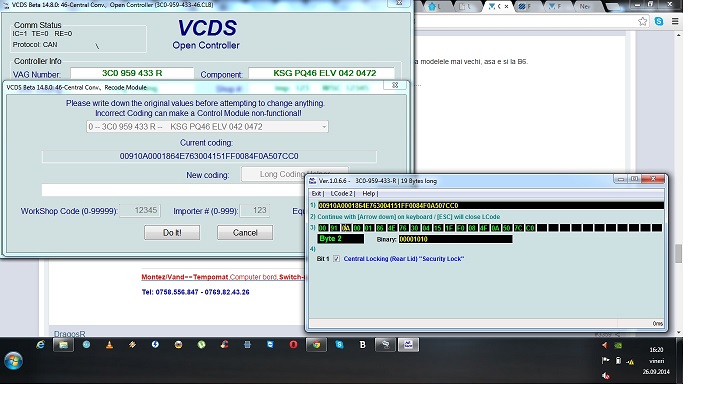Open the green uTorrent taskbar icon
This screenshot has height=405, width=720.
click(201, 344)
